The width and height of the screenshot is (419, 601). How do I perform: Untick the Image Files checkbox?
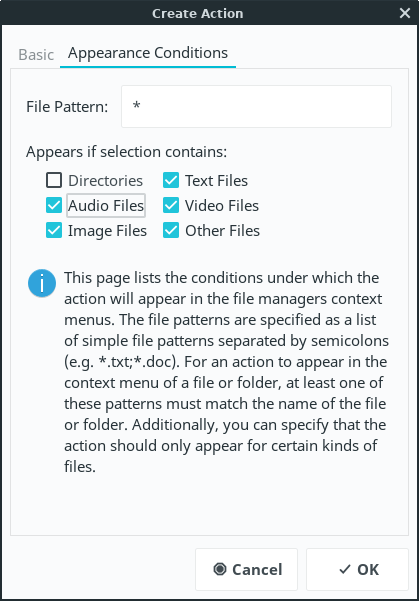[x=54, y=231]
